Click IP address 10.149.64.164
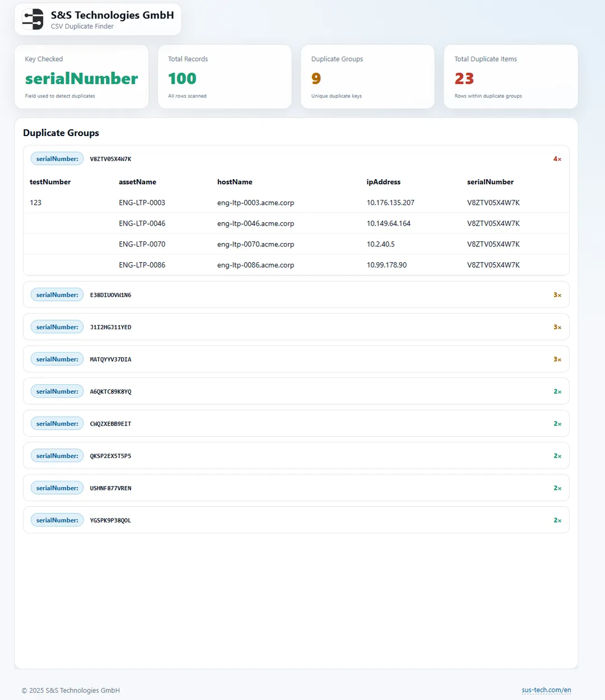This screenshot has width=605, height=700. pos(389,223)
